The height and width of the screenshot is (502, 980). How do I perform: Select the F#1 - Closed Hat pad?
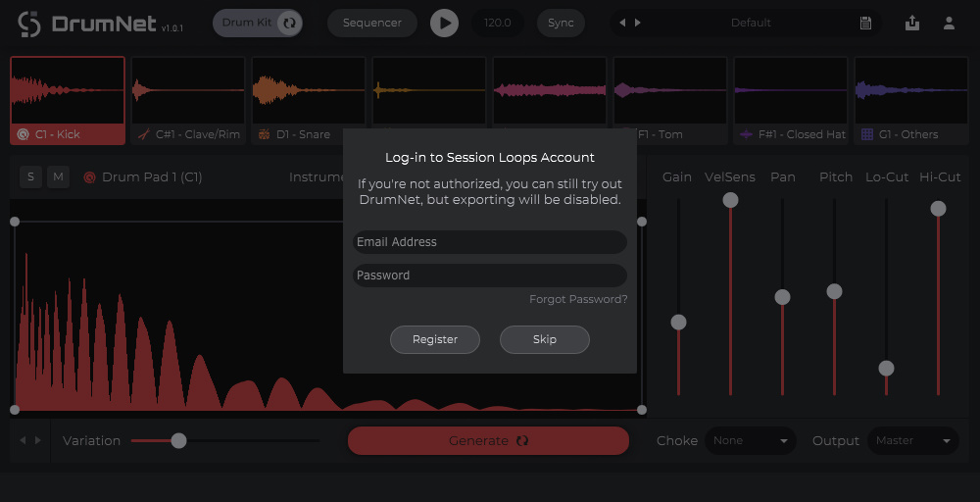(791, 101)
